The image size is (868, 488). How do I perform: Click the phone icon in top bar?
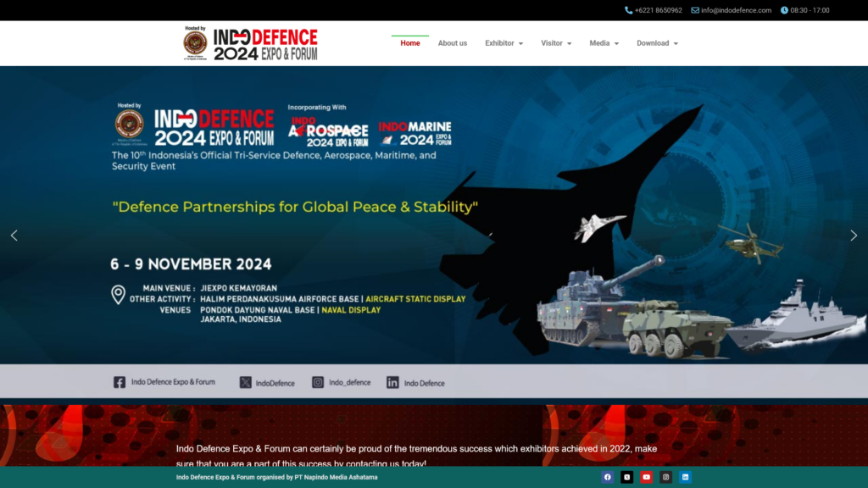[628, 10]
